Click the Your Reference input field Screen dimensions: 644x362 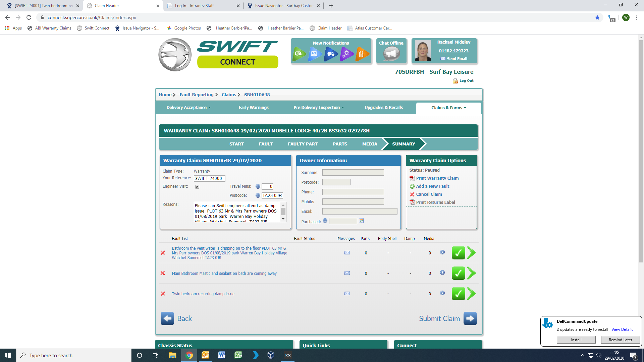pyautogui.click(x=209, y=179)
